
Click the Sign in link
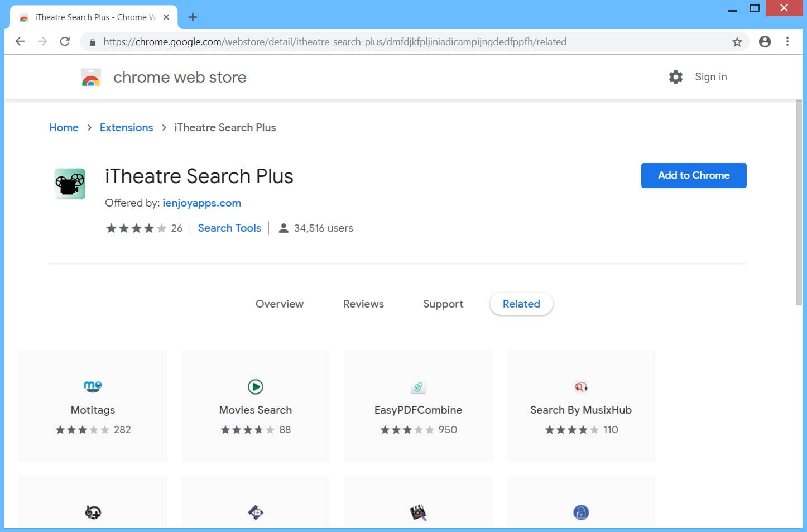pyautogui.click(x=710, y=77)
